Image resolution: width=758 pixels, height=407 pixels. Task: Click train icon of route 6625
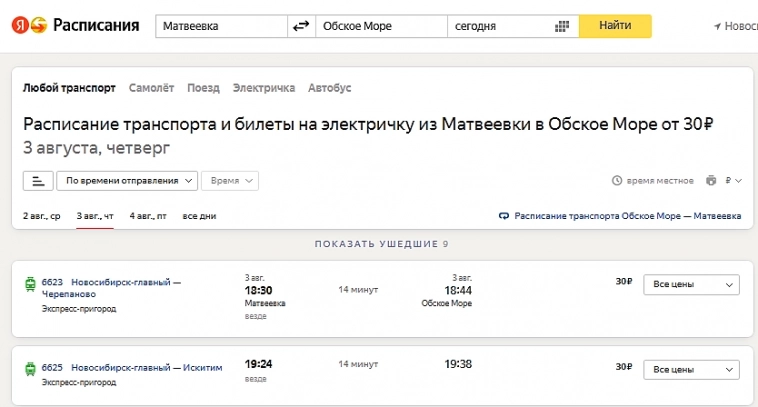[29, 369]
